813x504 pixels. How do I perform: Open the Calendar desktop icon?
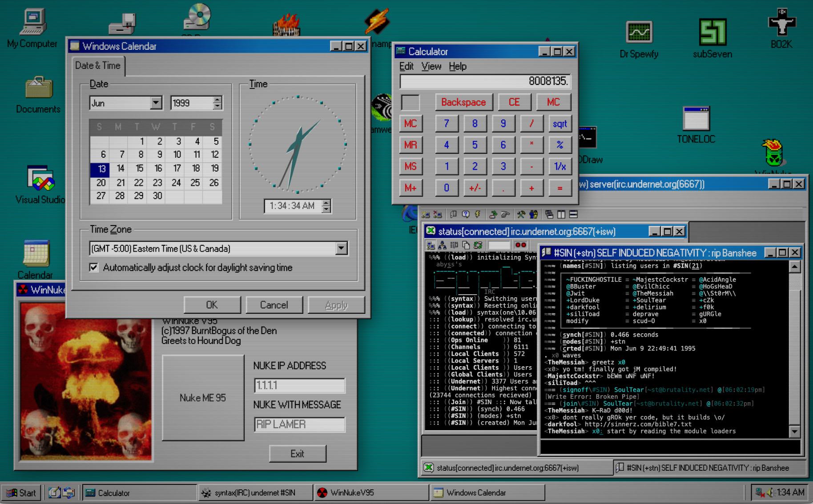pos(36,260)
